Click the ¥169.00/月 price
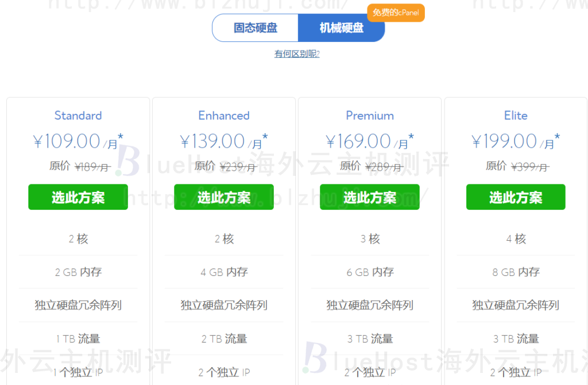Screen dimensions: 588x385 pos(370,141)
